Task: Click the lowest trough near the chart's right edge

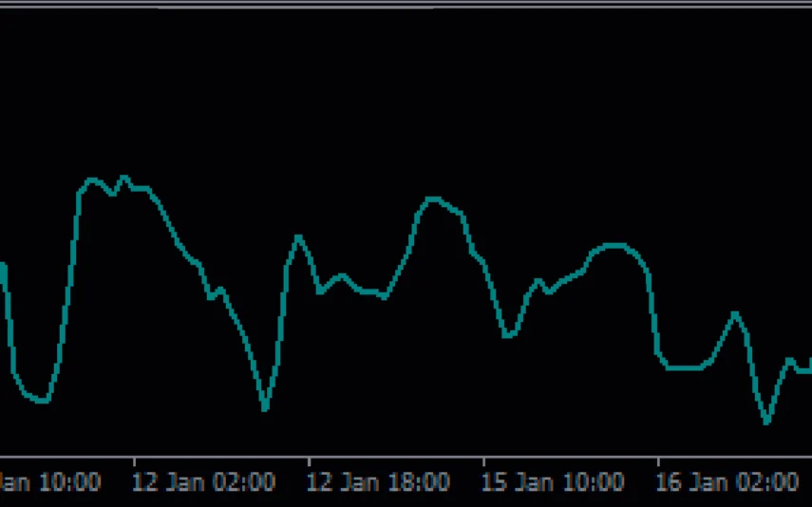Action: (767, 422)
